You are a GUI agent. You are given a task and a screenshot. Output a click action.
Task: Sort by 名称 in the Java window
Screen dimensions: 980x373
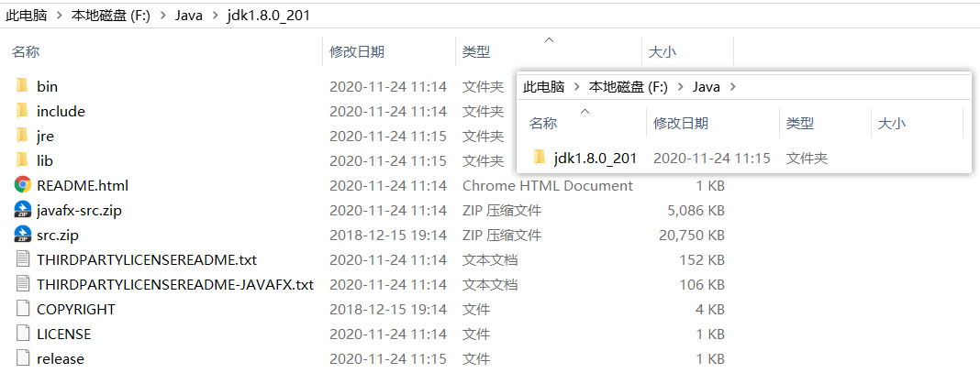click(x=543, y=124)
